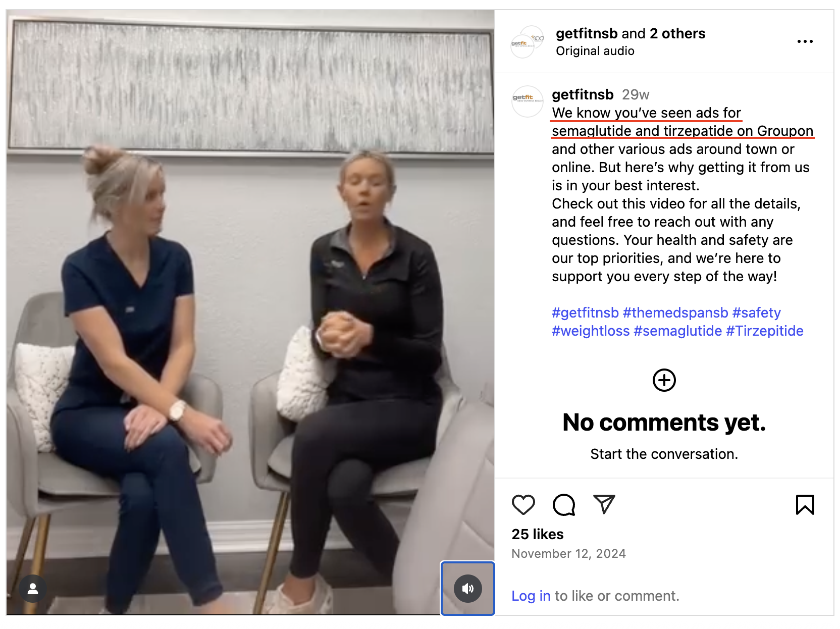Open the Original audio page
This screenshot has height=629, width=840.
[x=595, y=51]
